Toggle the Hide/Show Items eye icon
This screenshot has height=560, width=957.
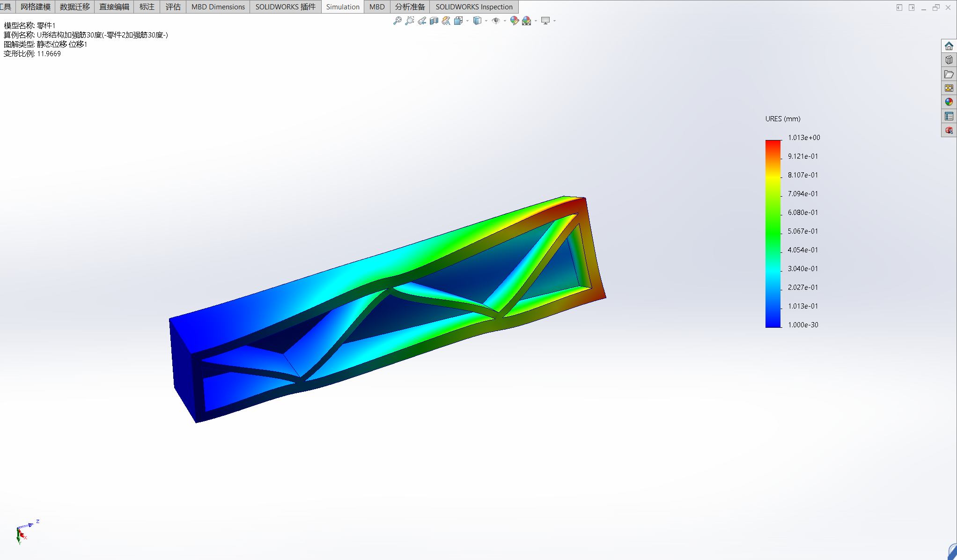point(496,21)
